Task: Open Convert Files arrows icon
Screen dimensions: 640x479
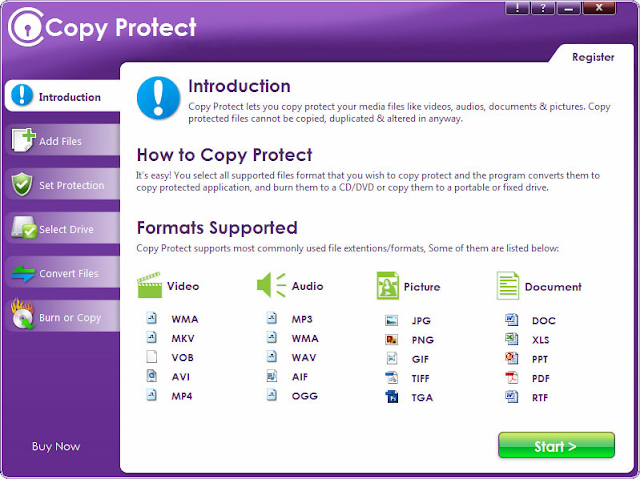Action: pyautogui.click(x=23, y=273)
